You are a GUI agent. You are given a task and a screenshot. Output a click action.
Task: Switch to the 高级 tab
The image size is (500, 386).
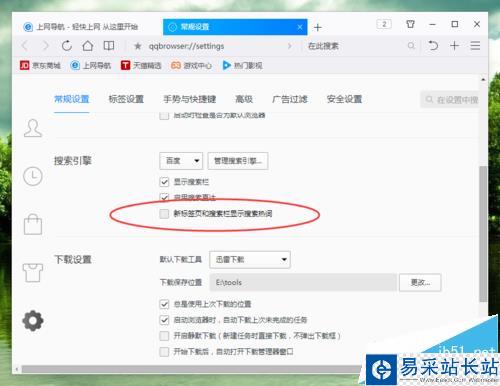point(244,99)
